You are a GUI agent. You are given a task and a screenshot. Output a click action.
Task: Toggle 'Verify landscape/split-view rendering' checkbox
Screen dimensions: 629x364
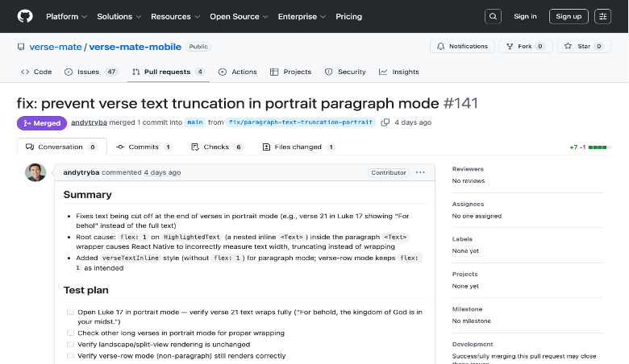tap(70, 344)
